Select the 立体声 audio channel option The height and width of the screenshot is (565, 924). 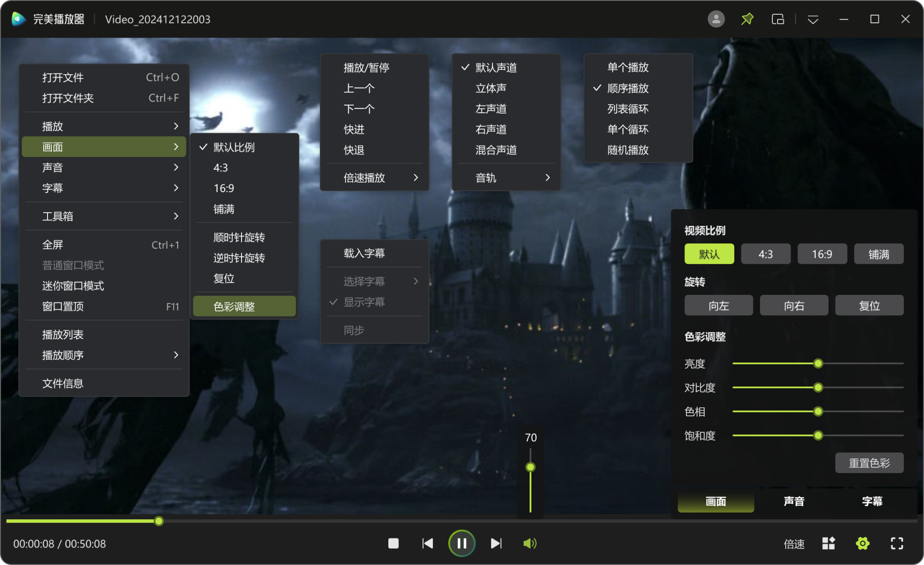491,88
